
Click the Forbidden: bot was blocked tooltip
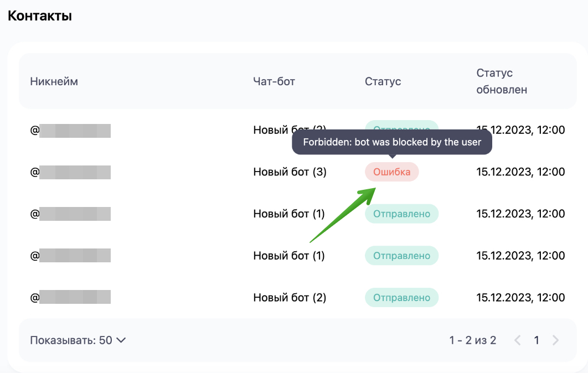392,142
